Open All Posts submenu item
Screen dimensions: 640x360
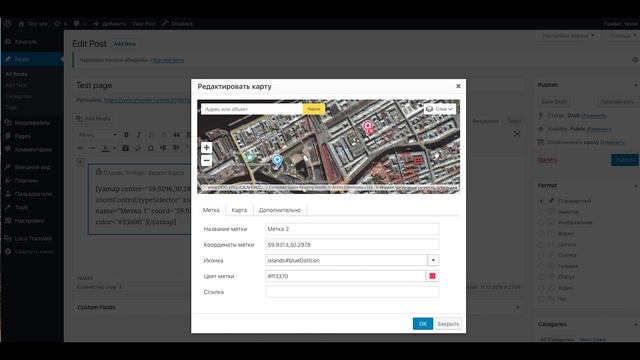(x=17, y=74)
